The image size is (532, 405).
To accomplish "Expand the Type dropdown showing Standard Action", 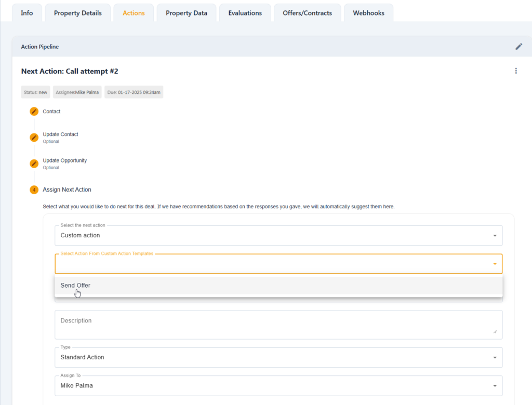I will [x=278, y=357].
